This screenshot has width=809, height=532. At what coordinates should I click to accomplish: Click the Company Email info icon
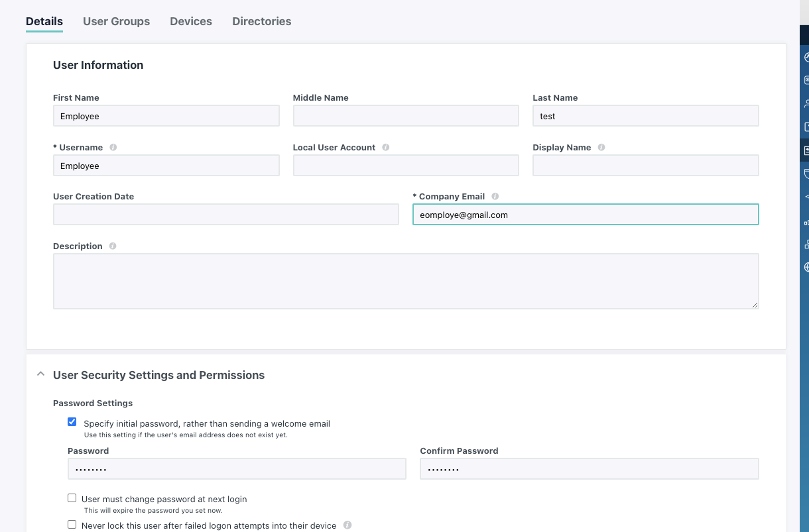click(x=495, y=197)
